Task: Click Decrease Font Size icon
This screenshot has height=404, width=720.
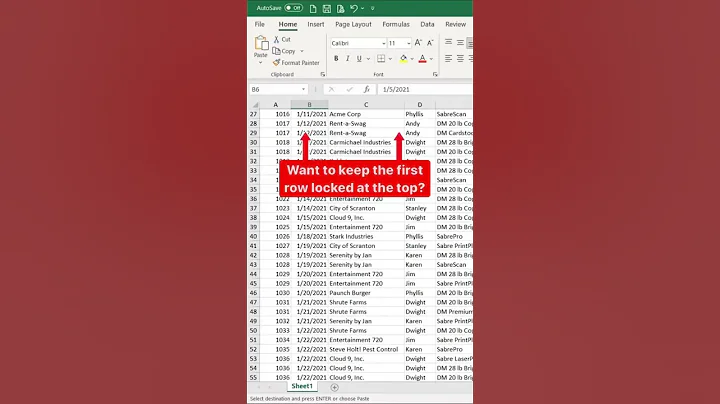Action: coord(430,43)
